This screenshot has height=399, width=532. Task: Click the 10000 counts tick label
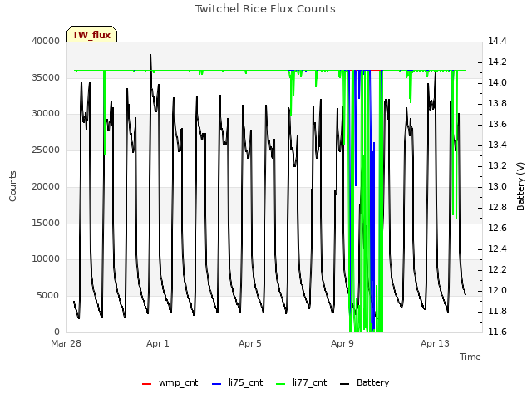tap(46, 259)
